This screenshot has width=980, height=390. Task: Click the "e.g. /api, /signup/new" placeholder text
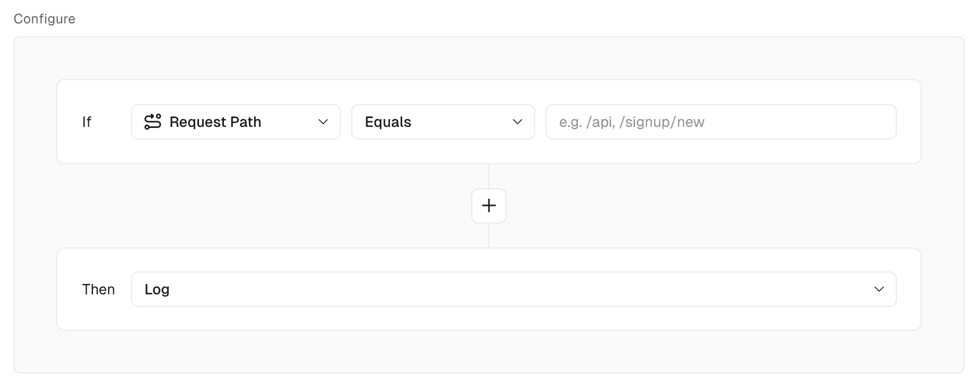click(632, 122)
